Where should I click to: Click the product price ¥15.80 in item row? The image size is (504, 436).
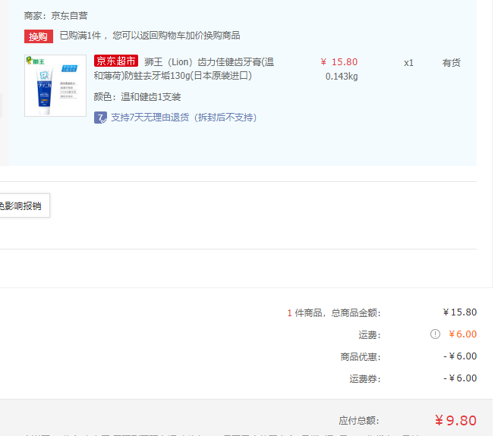pyautogui.click(x=339, y=62)
